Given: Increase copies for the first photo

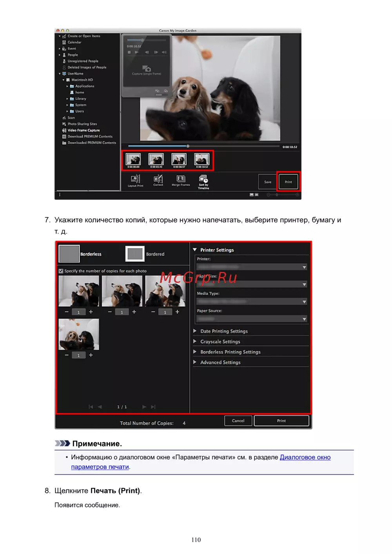Looking at the screenshot, I should click(91, 312).
